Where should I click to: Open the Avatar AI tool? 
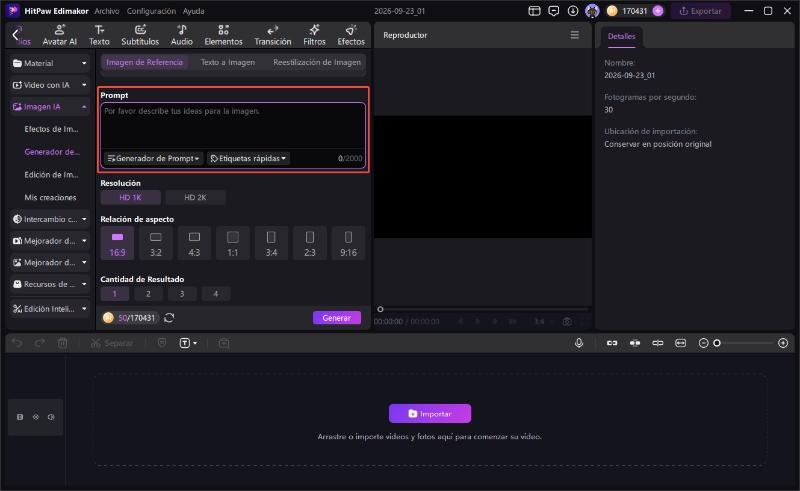[x=59, y=35]
